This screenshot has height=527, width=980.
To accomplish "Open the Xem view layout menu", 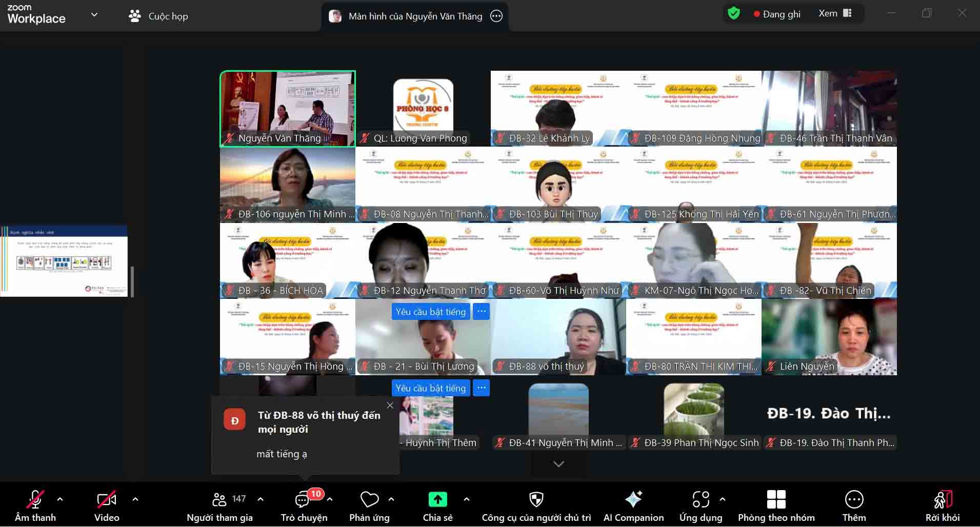I will (x=835, y=13).
